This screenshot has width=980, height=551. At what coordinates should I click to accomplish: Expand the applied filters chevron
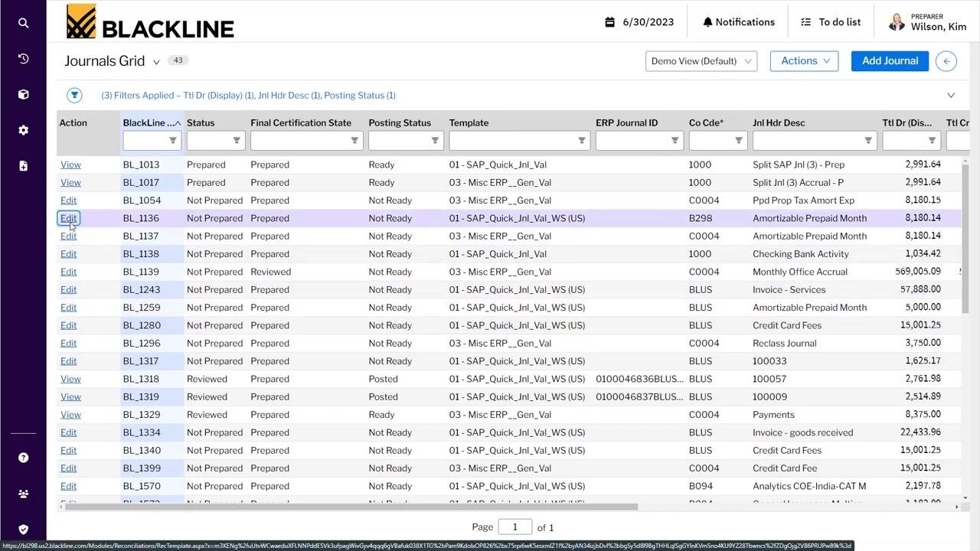951,96
